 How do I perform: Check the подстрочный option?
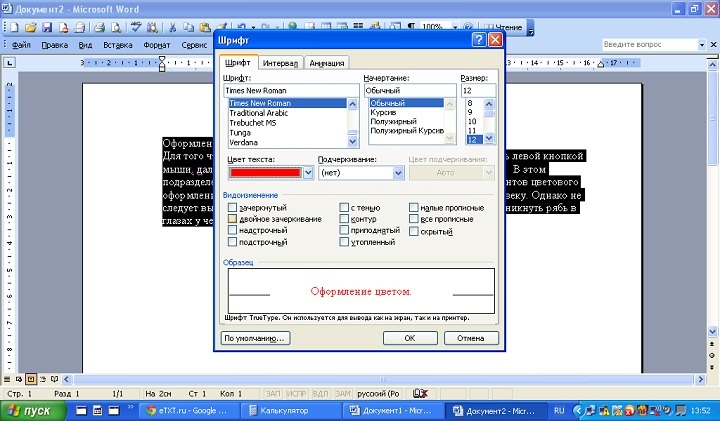click(232, 241)
